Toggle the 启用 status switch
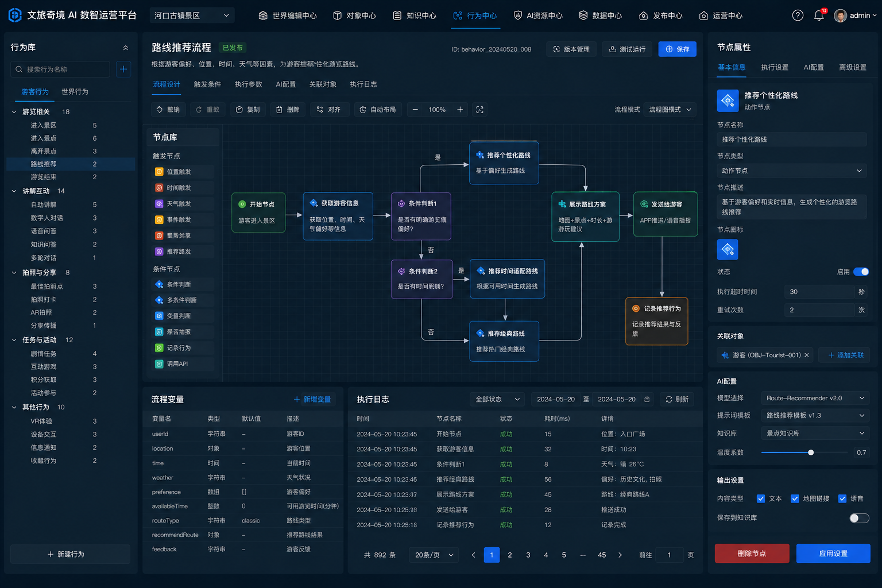 pyautogui.click(x=861, y=272)
